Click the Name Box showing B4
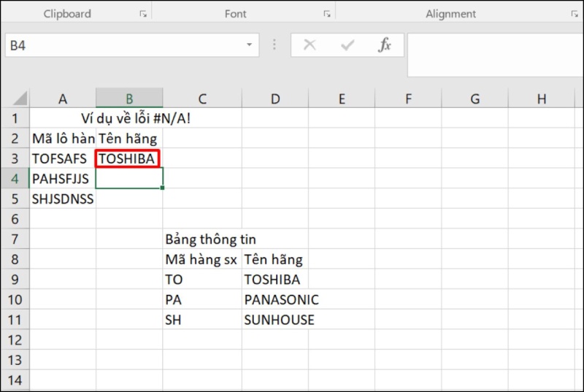The image size is (584, 392). click(x=124, y=45)
